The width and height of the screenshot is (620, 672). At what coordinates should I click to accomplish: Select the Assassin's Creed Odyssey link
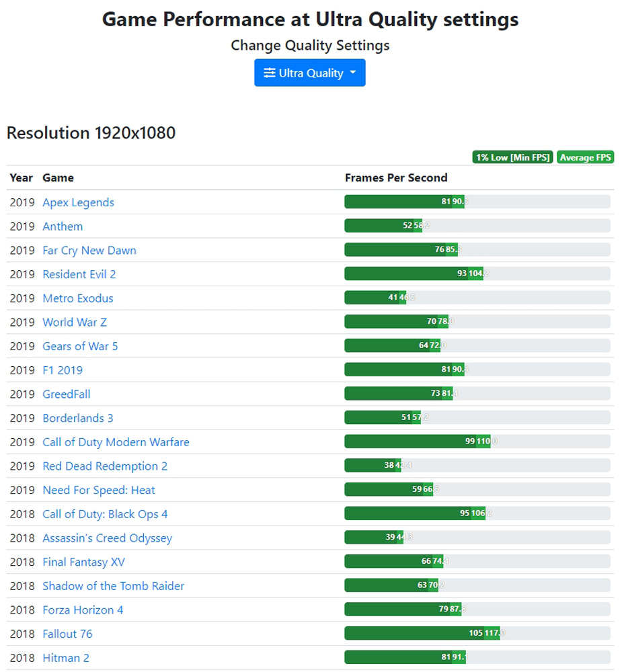pos(107,538)
